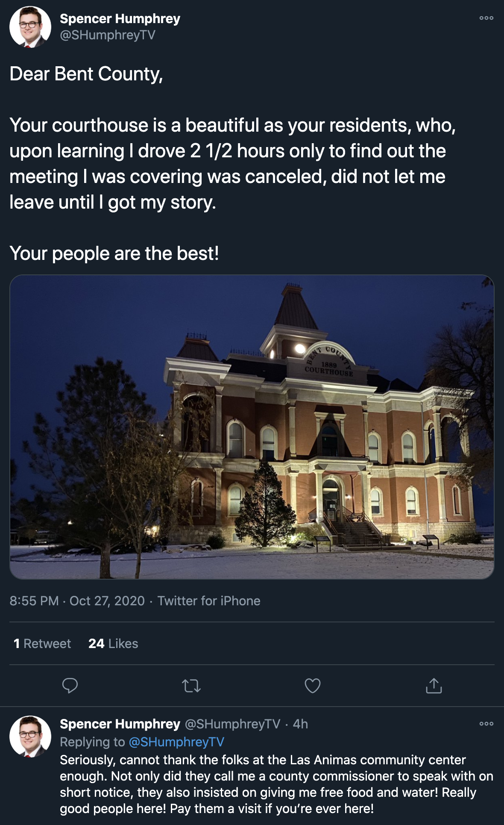
Task: Open the share tweet icon
Action: coord(434,685)
